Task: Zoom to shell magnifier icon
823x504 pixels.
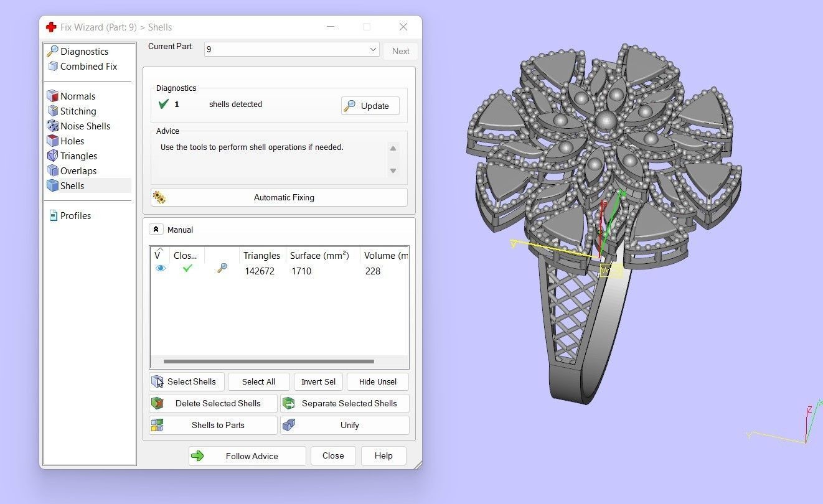Action: click(x=222, y=268)
